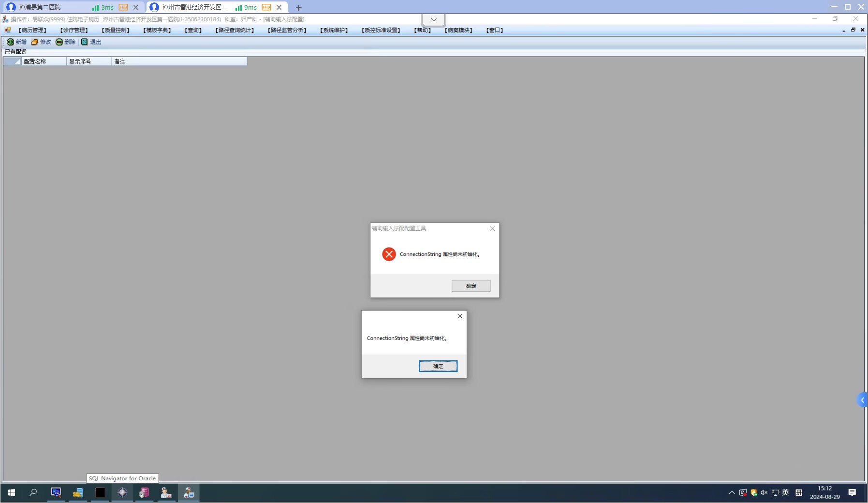Open the Windows notification center
Image resolution: width=868 pixels, height=503 pixels.
pyautogui.click(x=852, y=492)
